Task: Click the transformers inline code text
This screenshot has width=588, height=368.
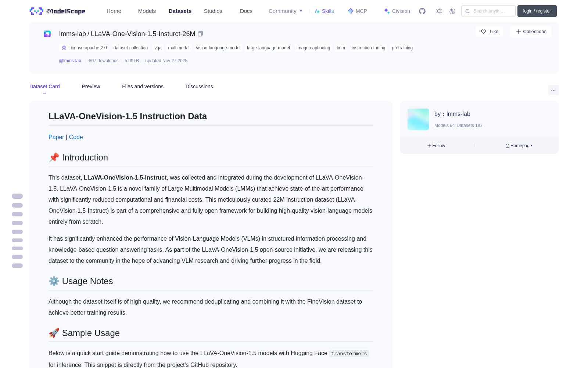Action: [349, 354]
